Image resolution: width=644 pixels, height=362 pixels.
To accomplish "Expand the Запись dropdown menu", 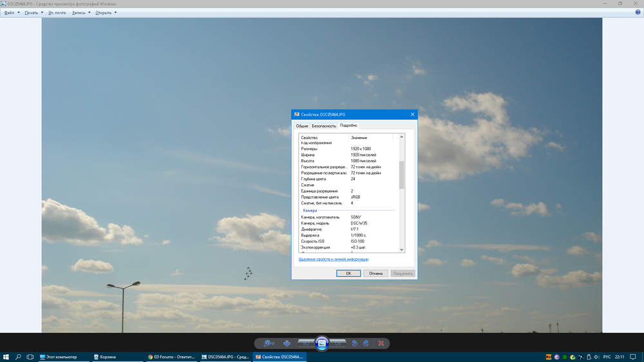I will (81, 13).
